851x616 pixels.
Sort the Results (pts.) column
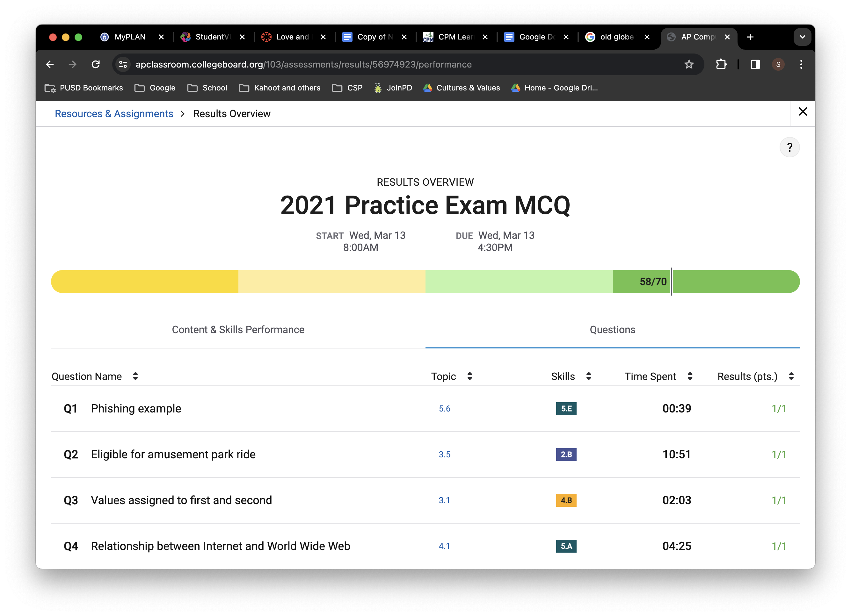click(791, 376)
